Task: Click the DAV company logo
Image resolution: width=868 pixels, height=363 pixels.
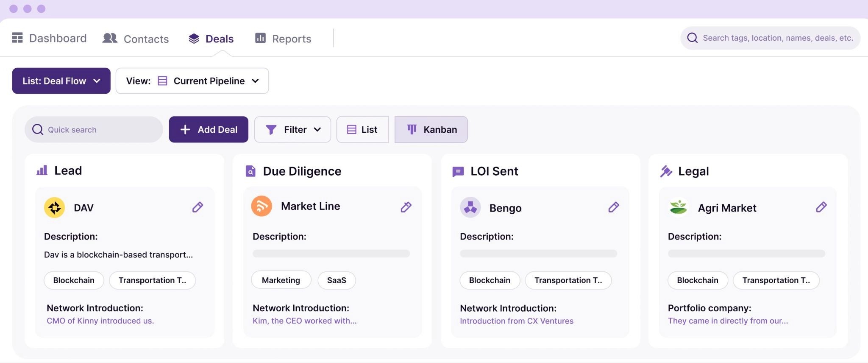Action: [x=54, y=207]
